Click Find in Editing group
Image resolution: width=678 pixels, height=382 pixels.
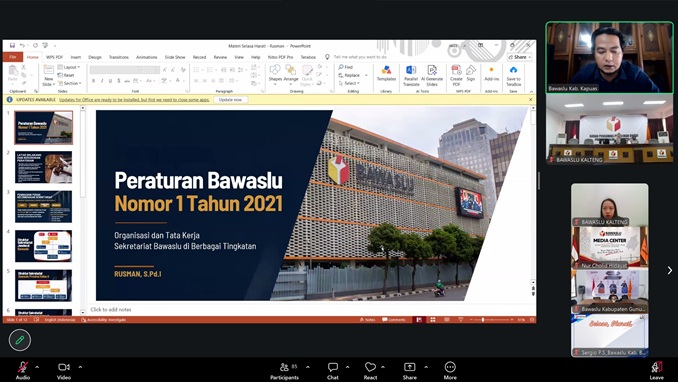point(346,67)
